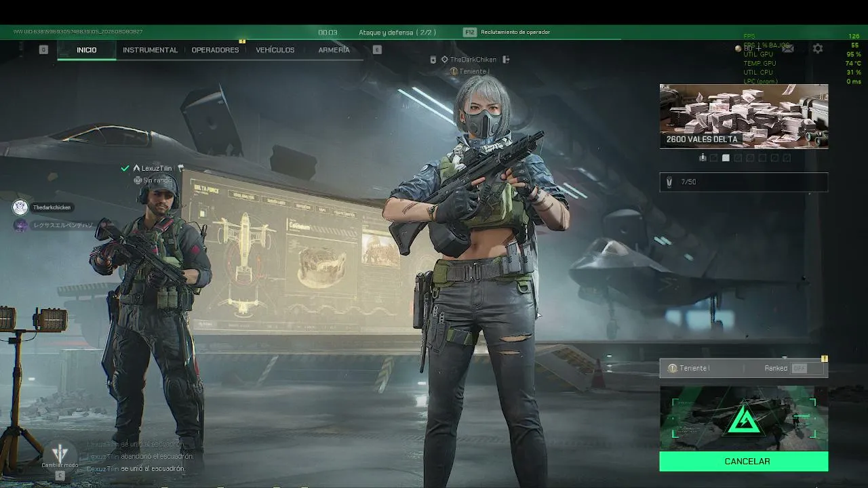Click the Q key tab navigation icon

coord(43,49)
